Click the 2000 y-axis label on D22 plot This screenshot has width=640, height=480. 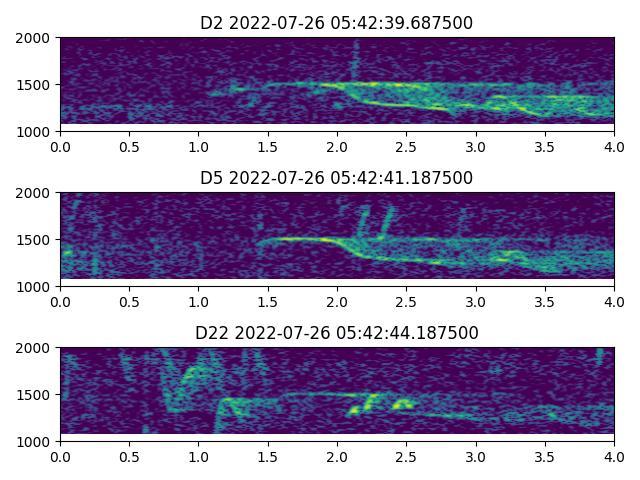click(35, 348)
